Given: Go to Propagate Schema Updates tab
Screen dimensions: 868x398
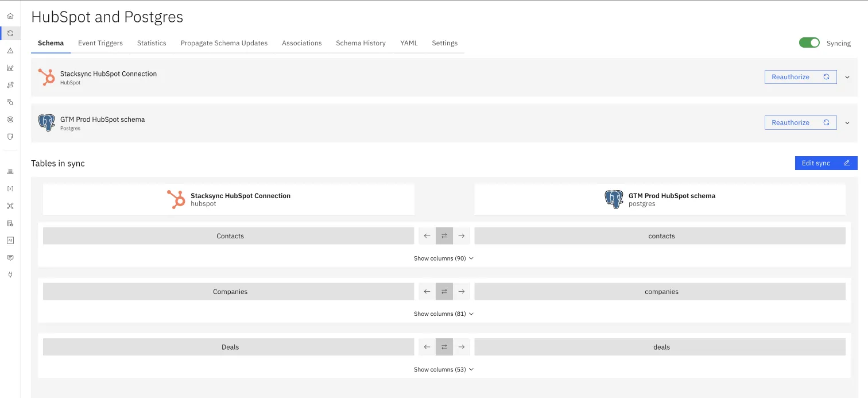Looking at the screenshot, I should point(224,43).
